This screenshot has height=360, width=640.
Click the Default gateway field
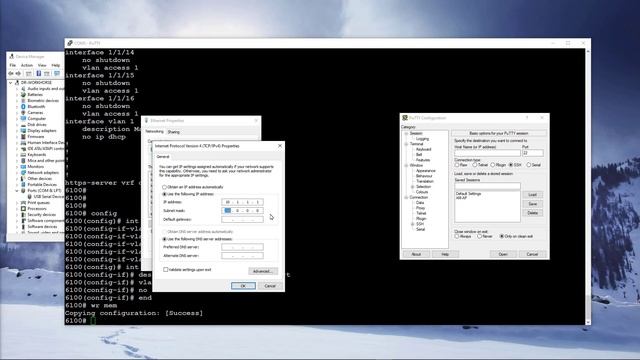click(242, 220)
